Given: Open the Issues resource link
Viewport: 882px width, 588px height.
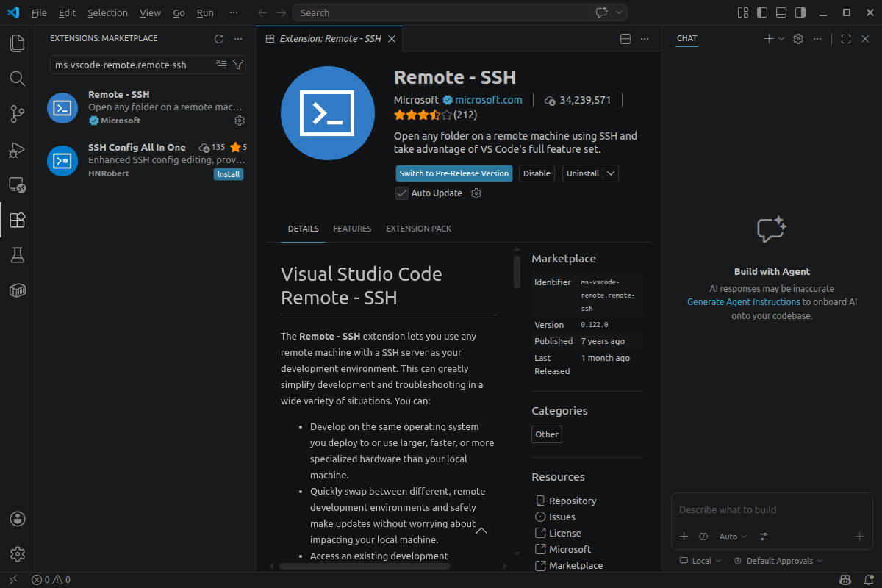Looking at the screenshot, I should (x=562, y=517).
